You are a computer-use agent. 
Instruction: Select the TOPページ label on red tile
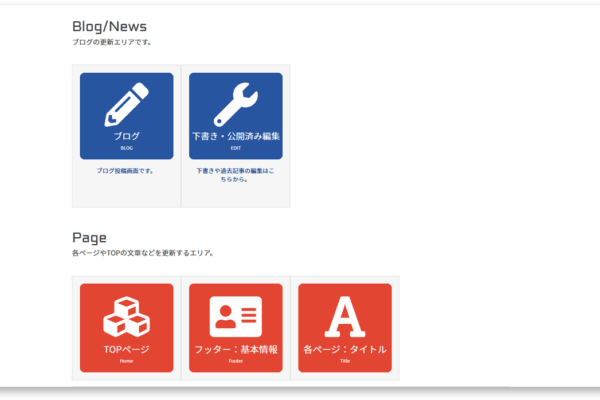click(126, 349)
